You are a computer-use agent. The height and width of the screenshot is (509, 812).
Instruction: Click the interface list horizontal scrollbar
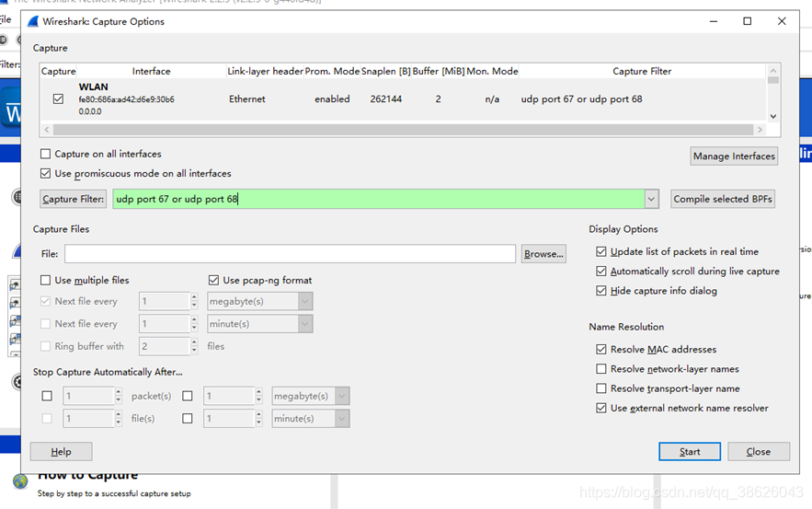[x=403, y=130]
